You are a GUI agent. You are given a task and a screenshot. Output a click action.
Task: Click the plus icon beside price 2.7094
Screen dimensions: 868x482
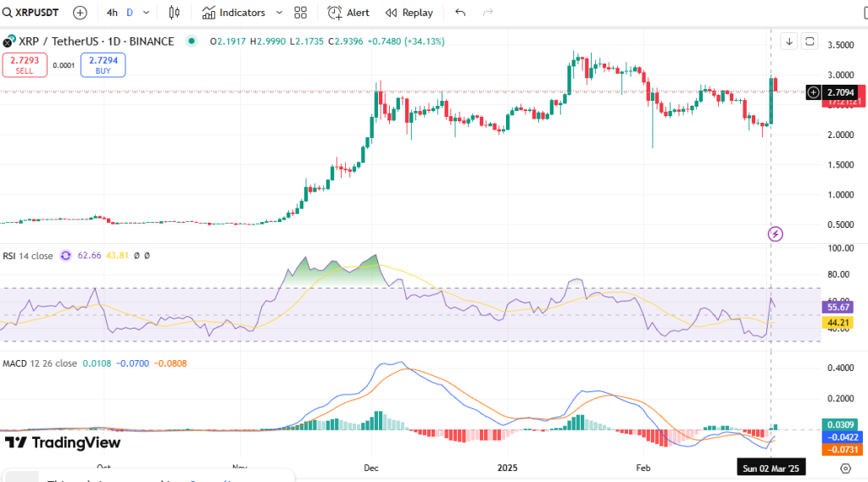click(814, 91)
